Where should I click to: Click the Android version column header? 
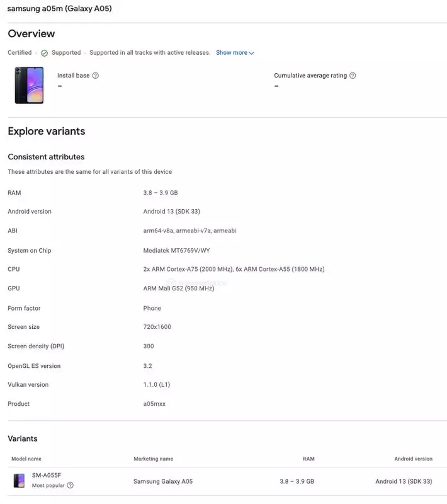pyautogui.click(x=413, y=459)
